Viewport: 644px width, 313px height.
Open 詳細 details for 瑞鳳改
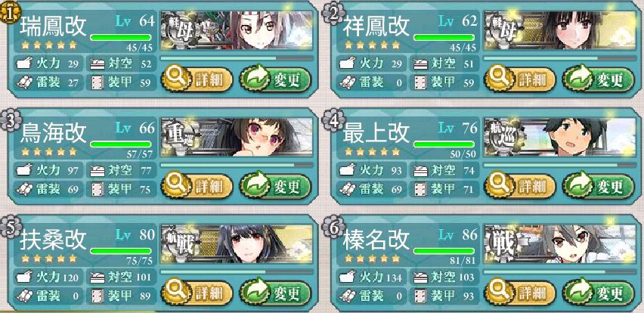click(x=197, y=79)
